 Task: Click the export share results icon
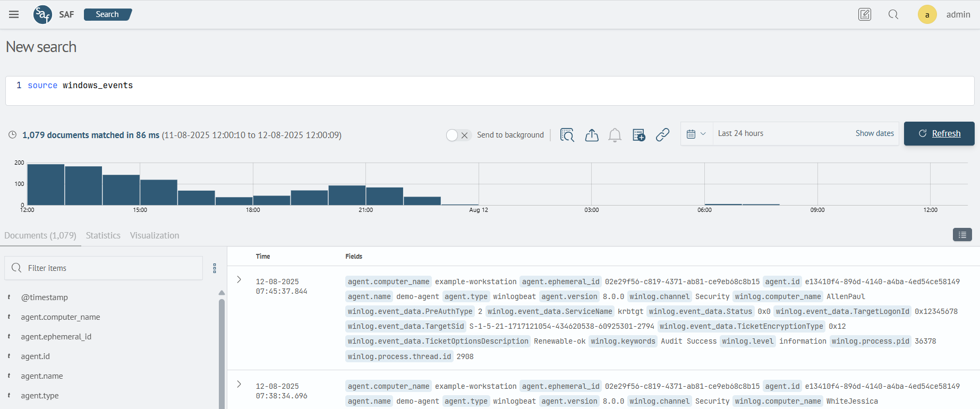pos(592,135)
